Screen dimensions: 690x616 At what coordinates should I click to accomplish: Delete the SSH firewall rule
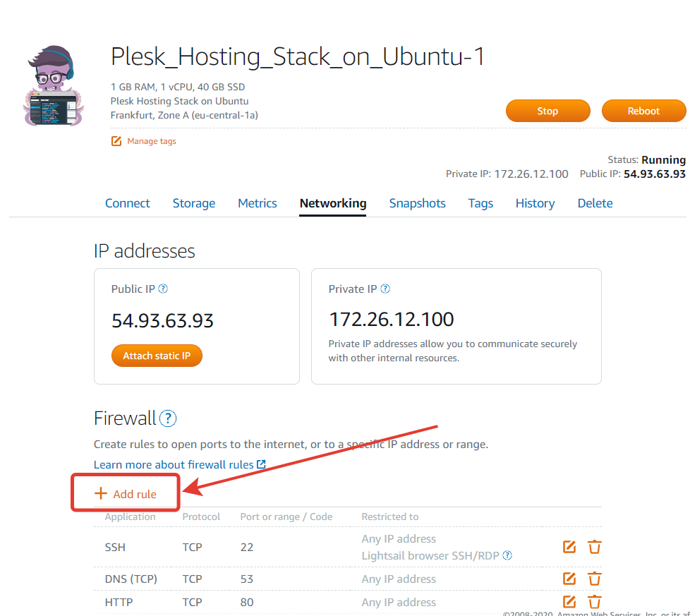595,546
